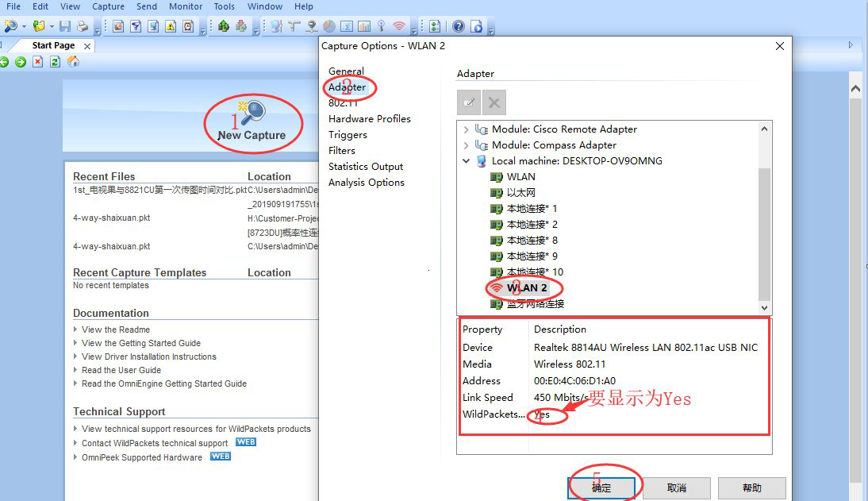Click the 确定 OK button
868x501 pixels.
tap(601, 488)
